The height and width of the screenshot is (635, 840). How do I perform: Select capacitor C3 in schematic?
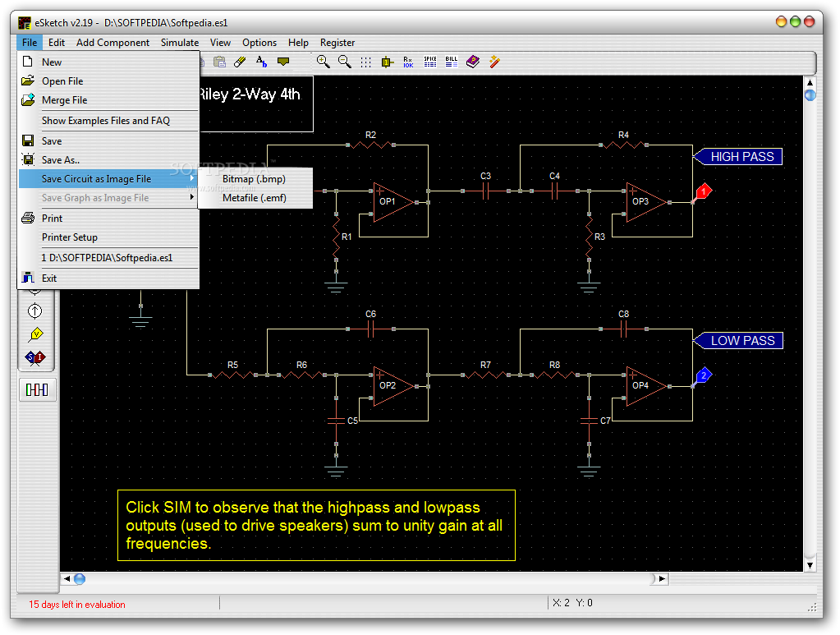pos(485,191)
